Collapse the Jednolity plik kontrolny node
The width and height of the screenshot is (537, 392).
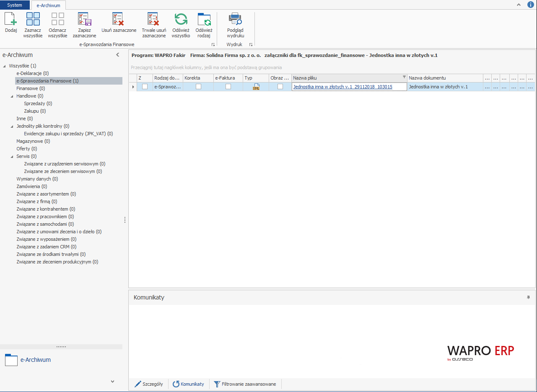12,126
